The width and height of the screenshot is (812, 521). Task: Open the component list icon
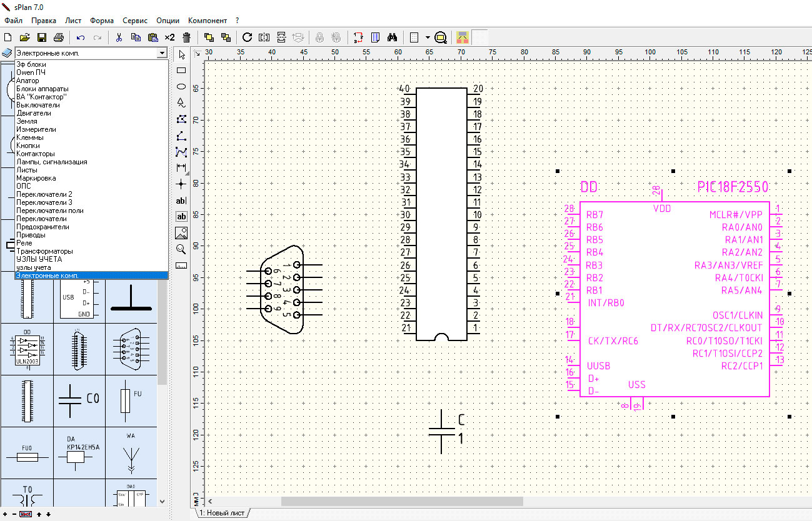click(376, 37)
